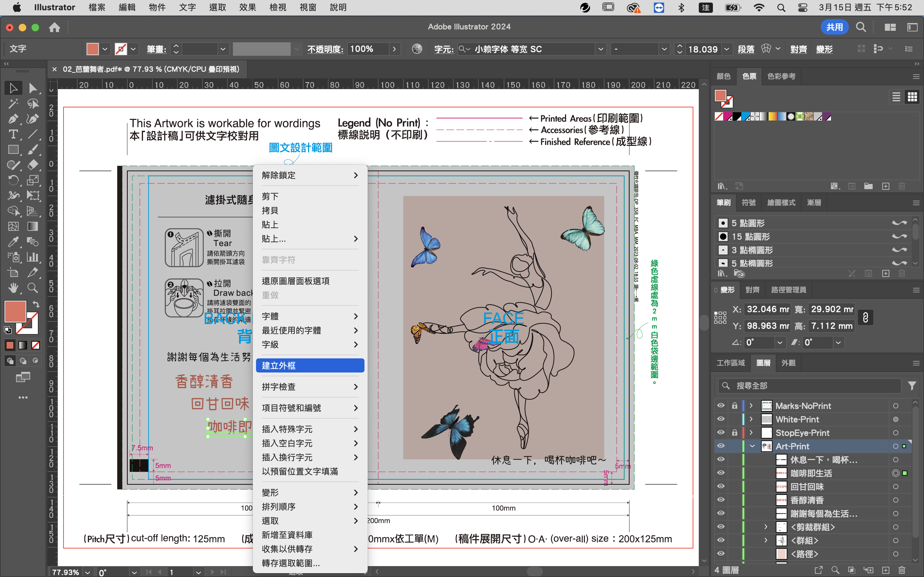
Task: Expand the <剪裁群組> tree item
Action: point(766,527)
